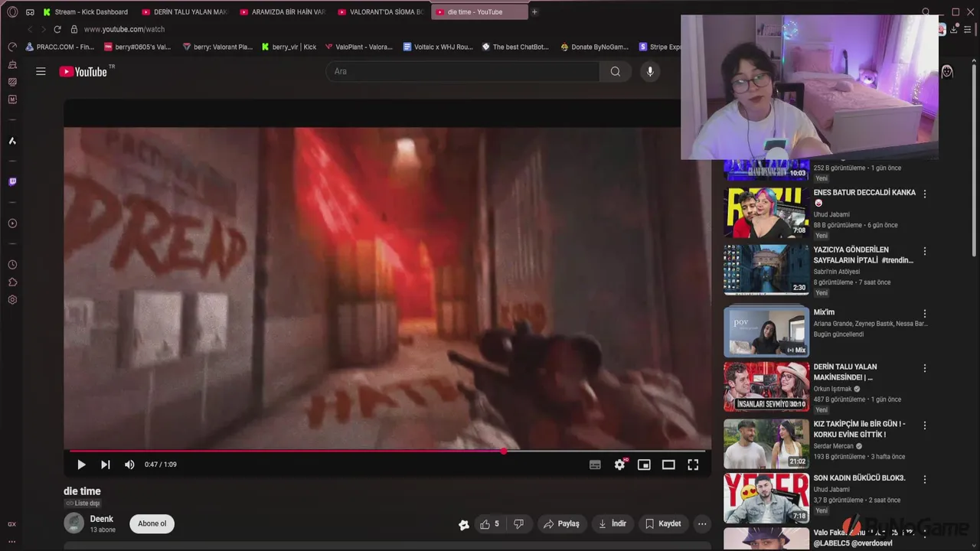The width and height of the screenshot is (980, 551).
Task: Open the Deenk channel avatar
Action: 74,523
